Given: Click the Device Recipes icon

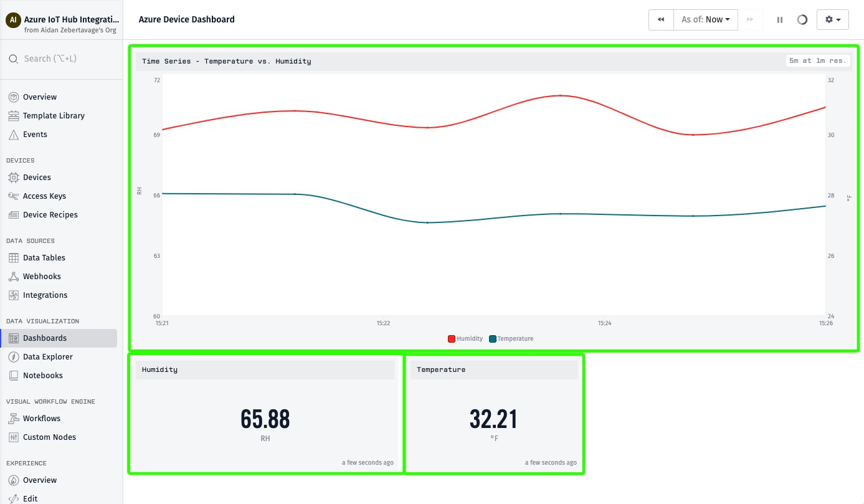Looking at the screenshot, I should [14, 215].
